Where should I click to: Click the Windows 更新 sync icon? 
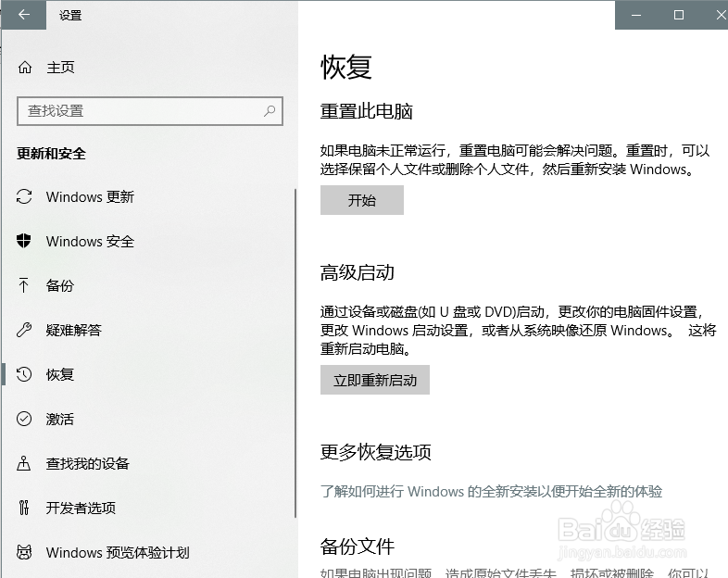[x=24, y=196]
